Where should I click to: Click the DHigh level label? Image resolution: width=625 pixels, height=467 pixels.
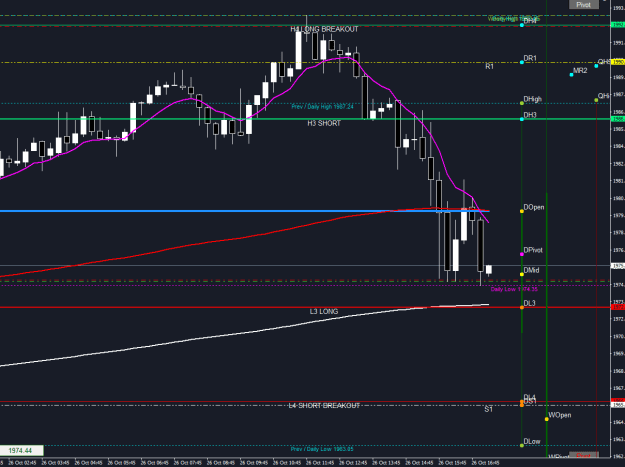pyautogui.click(x=533, y=99)
